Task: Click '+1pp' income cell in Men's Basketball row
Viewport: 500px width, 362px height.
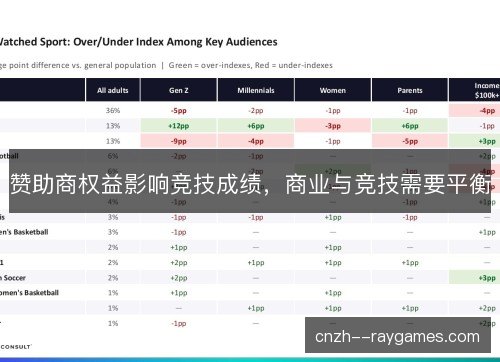Action: pos(487,232)
